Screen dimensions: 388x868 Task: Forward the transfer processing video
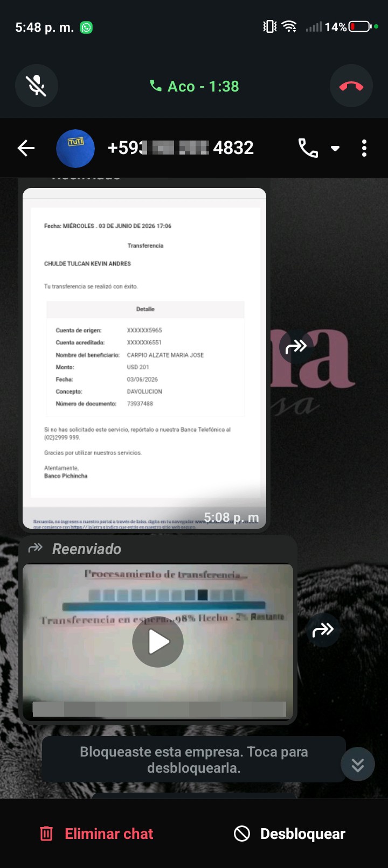(x=323, y=629)
